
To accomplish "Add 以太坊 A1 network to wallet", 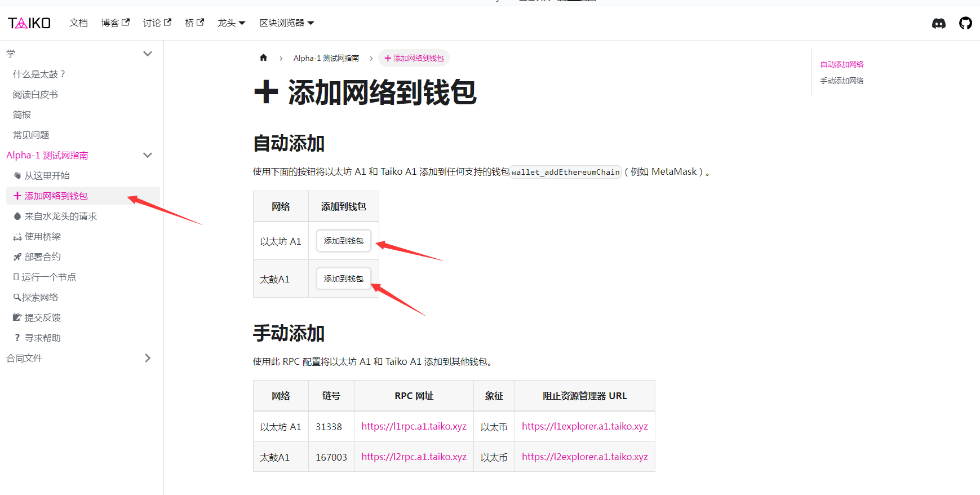I will tap(344, 241).
